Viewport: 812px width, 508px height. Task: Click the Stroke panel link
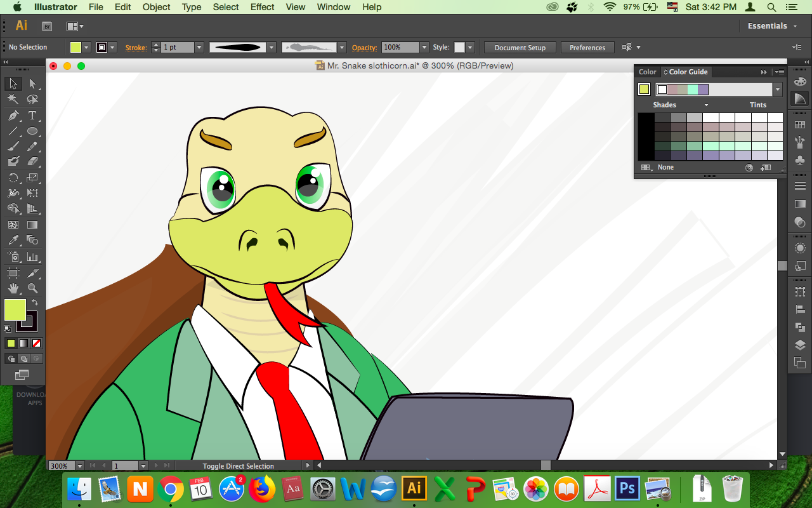coord(136,48)
